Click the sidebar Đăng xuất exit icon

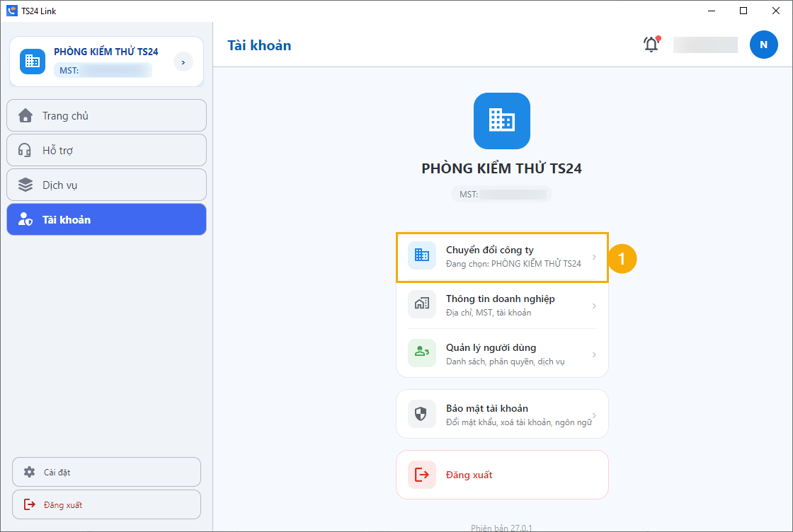29,504
